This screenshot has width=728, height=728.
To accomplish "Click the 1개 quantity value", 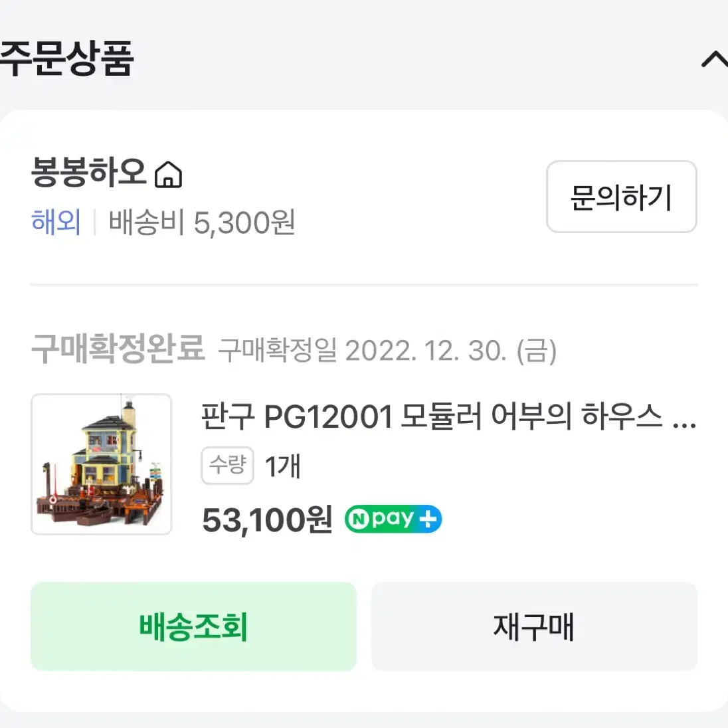I will pyautogui.click(x=283, y=466).
